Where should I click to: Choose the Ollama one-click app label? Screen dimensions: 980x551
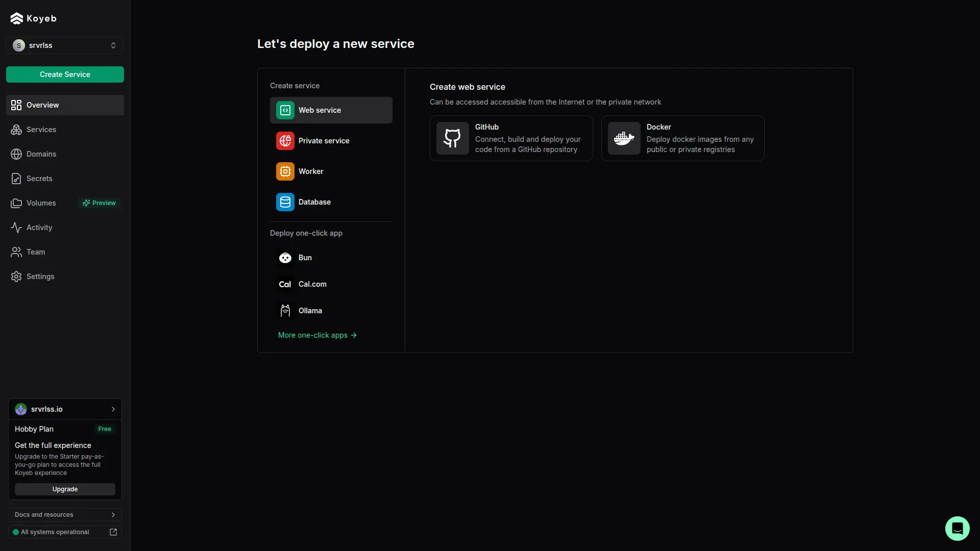[310, 311]
